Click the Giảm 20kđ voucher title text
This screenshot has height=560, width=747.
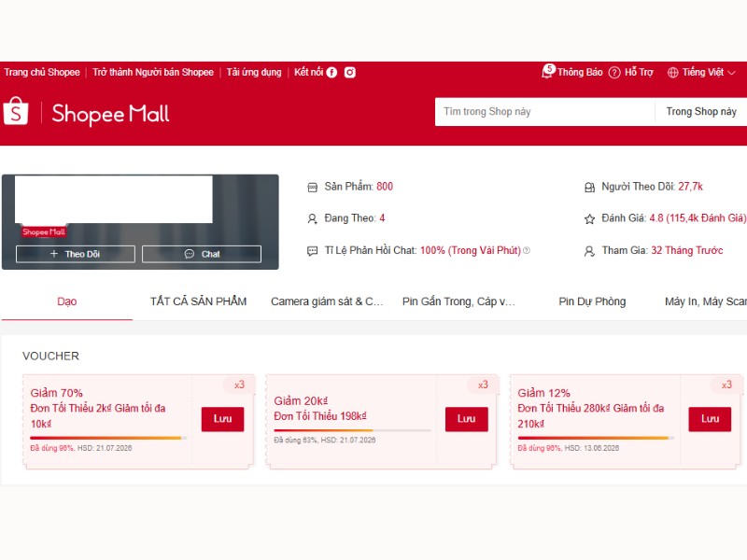301,401
